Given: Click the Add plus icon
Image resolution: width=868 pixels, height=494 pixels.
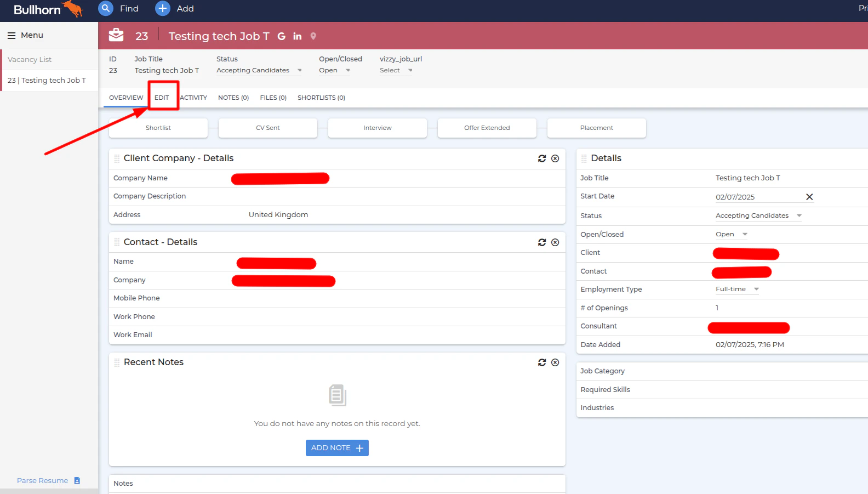Looking at the screenshot, I should [x=163, y=8].
